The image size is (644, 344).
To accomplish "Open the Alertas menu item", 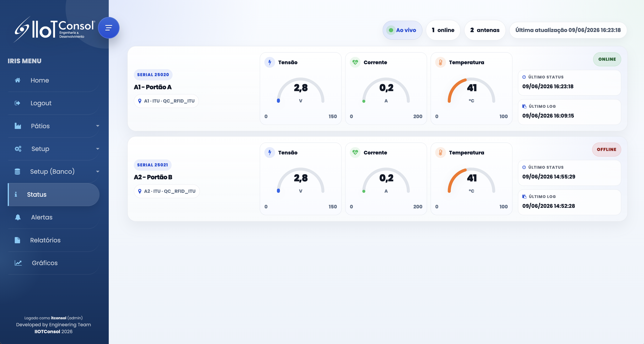I will [53, 217].
